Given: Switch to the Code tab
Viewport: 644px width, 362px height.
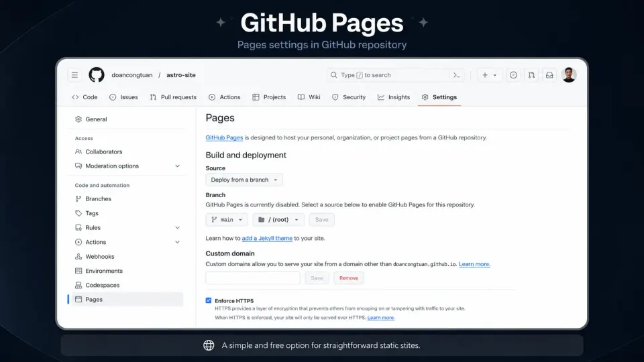Looking at the screenshot, I should pos(85,97).
